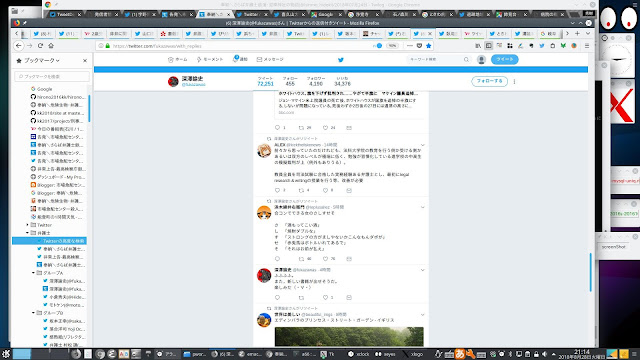Open the Firefox home page icon
Viewport: 640px width, 360px height.
click(x=51, y=46)
